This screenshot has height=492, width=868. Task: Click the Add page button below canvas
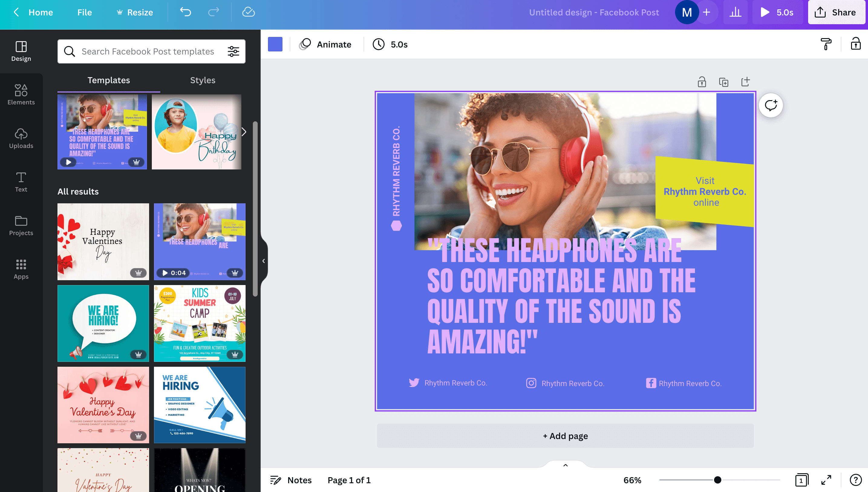[565, 436]
